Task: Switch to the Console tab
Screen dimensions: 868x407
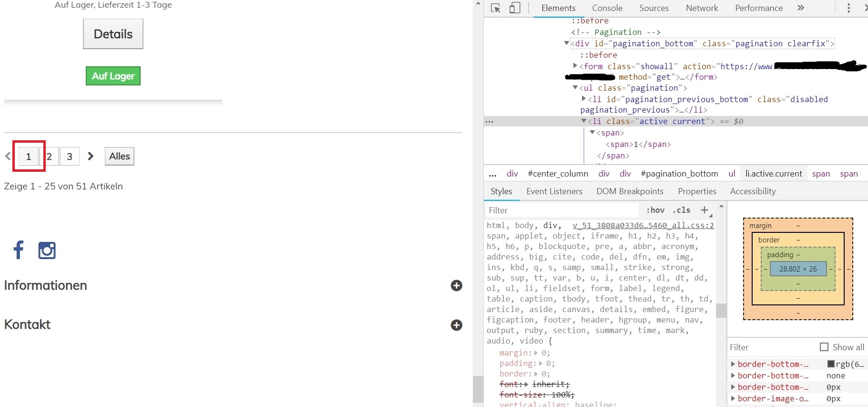Action: 607,8
